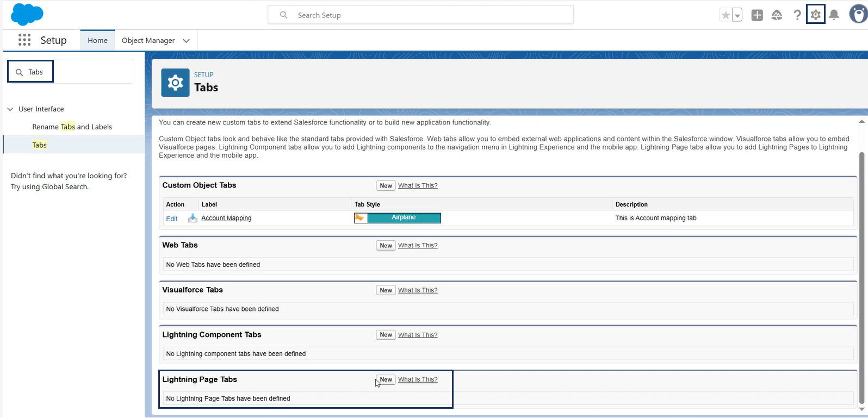Expand the Object Manager tab dropdown

[x=187, y=41]
